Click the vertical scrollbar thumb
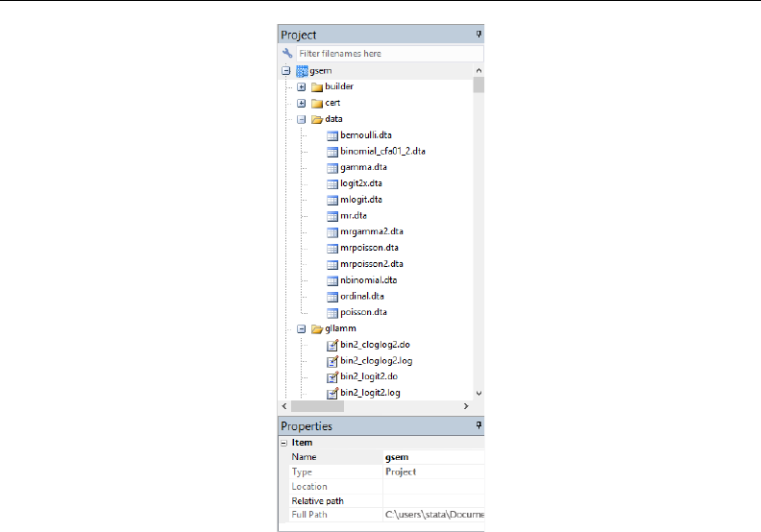This screenshot has width=761, height=532. [479, 85]
